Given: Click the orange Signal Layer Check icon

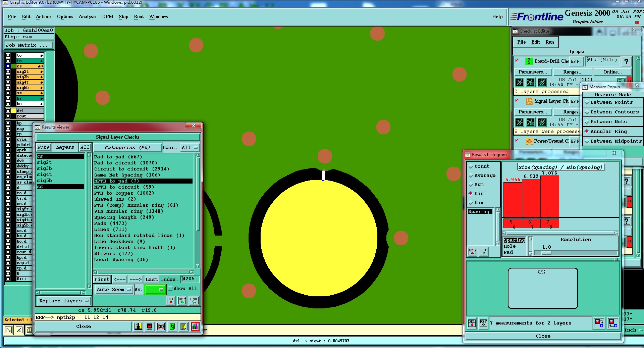Looking at the screenshot, I should 529,101.
